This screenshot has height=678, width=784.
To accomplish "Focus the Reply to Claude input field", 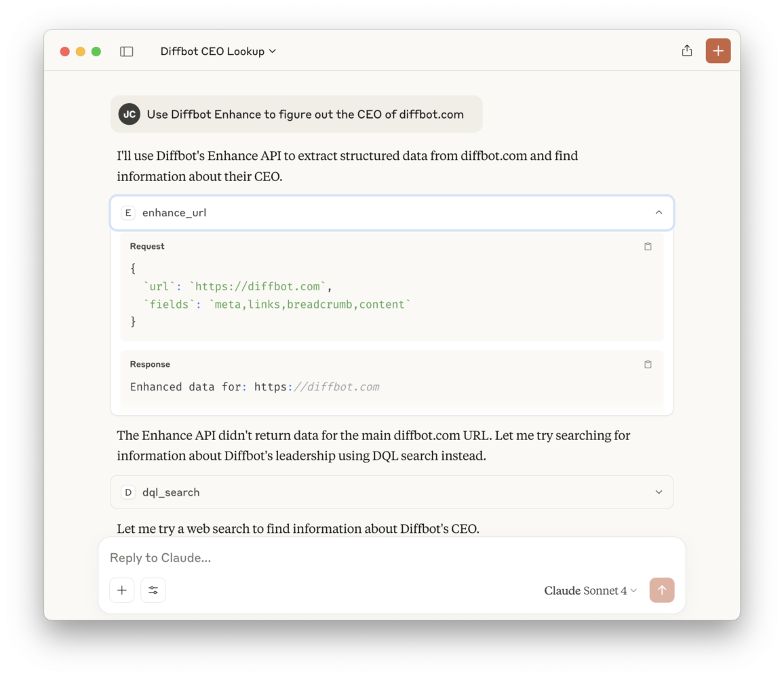I will point(391,557).
